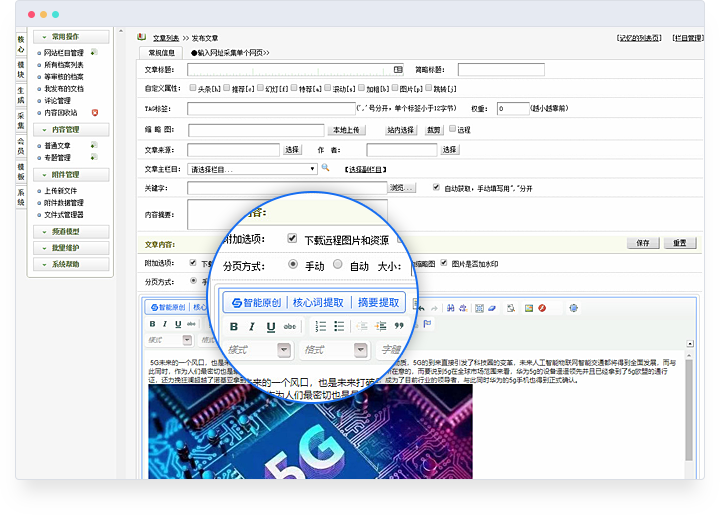
Task: Open the 选择副栏目 link
Action: (x=366, y=169)
